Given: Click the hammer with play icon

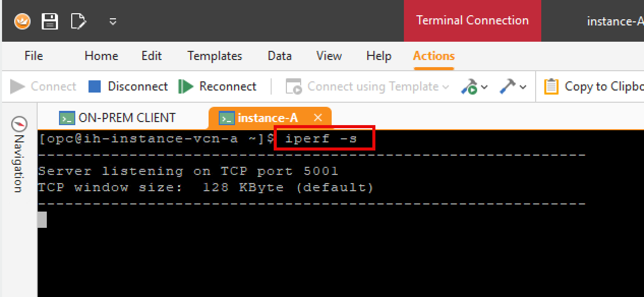Looking at the screenshot, I should coord(469,87).
